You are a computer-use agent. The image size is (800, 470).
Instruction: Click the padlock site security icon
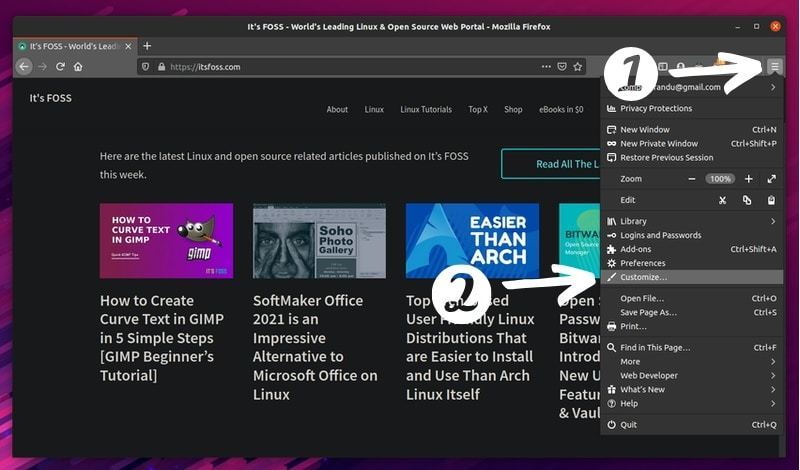(x=161, y=66)
